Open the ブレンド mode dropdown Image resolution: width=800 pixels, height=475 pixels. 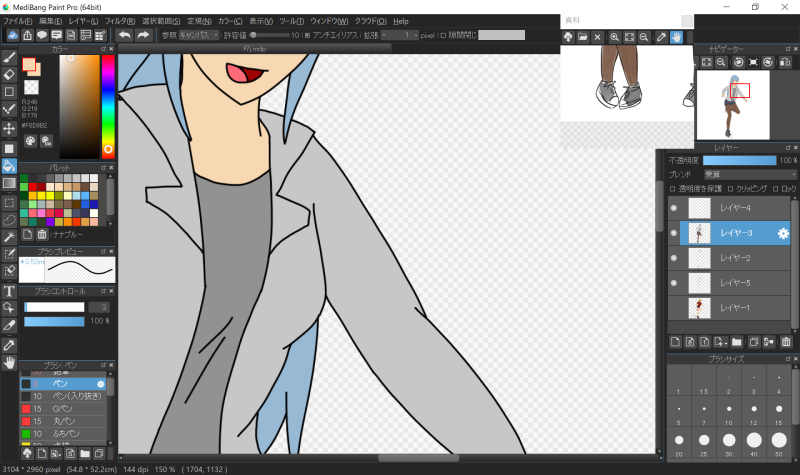(x=750, y=174)
